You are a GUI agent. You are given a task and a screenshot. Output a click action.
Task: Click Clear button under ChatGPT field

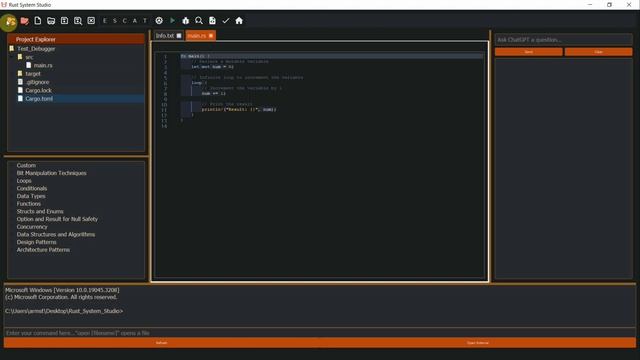click(x=598, y=52)
